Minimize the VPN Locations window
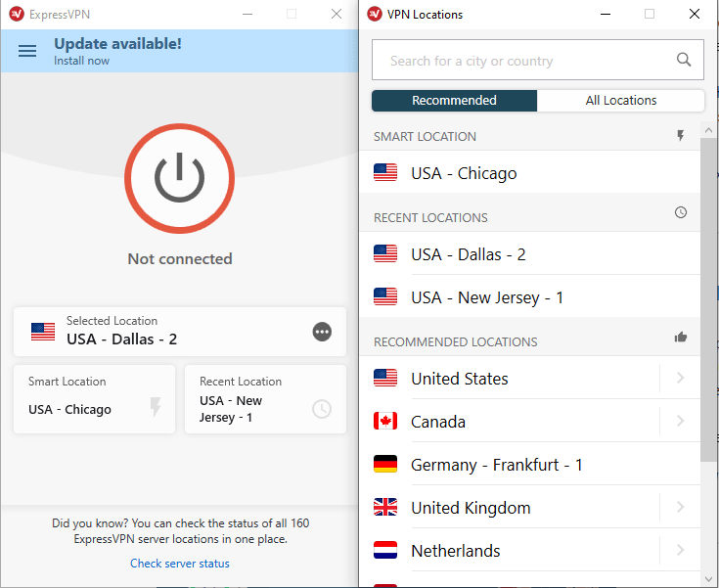Screen dimensions: 719x588 click(606, 15)
